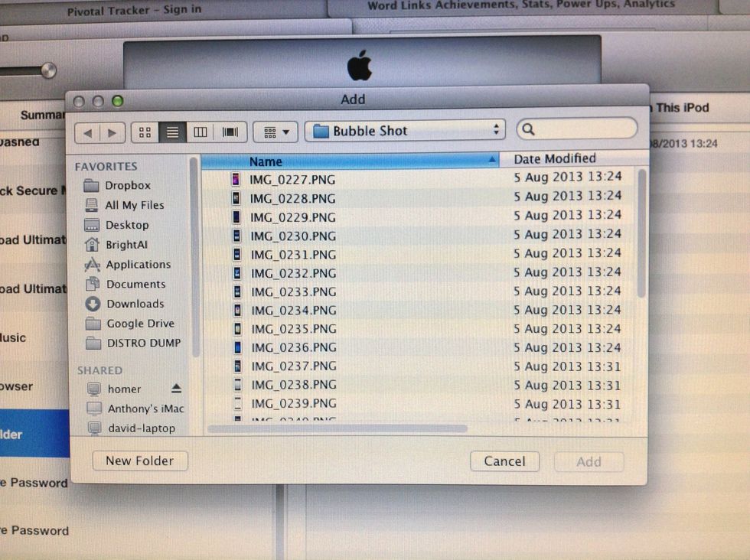
Task: Click the New Folder button
Action: (140, 461)
